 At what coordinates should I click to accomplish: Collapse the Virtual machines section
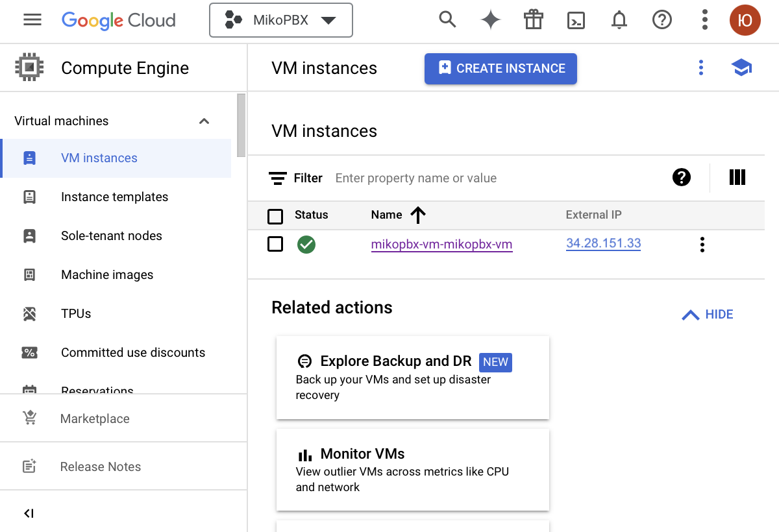click(204, 121)
